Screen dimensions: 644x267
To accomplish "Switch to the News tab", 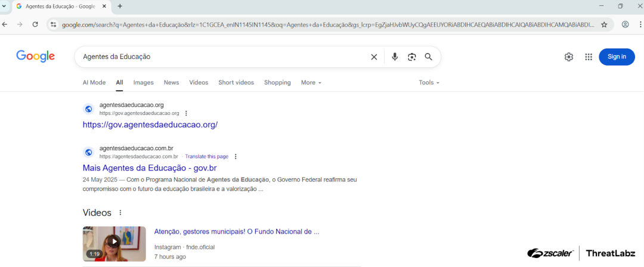I will [171, 83].
